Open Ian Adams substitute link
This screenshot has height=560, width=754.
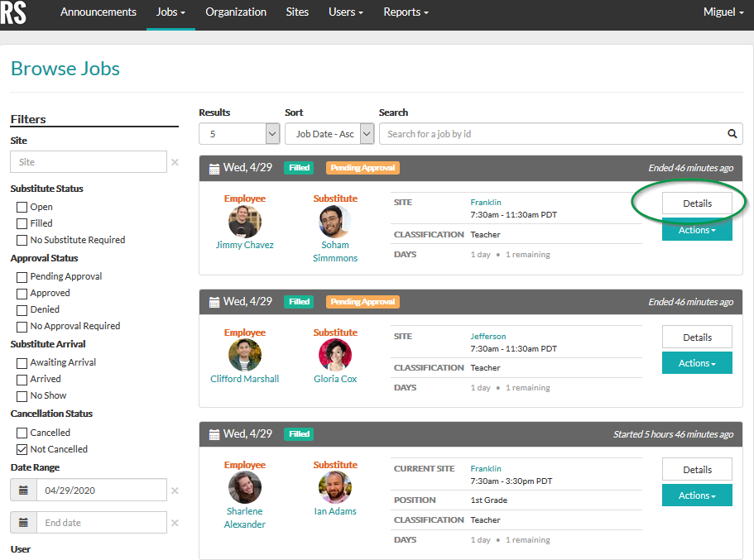pos(335,511)
